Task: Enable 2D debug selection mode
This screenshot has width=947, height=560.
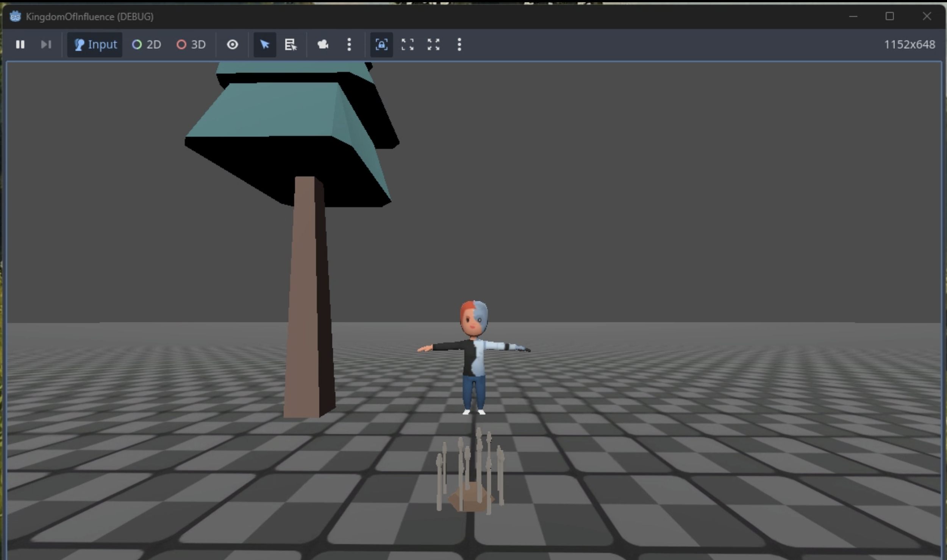Action: click(146, 45)
